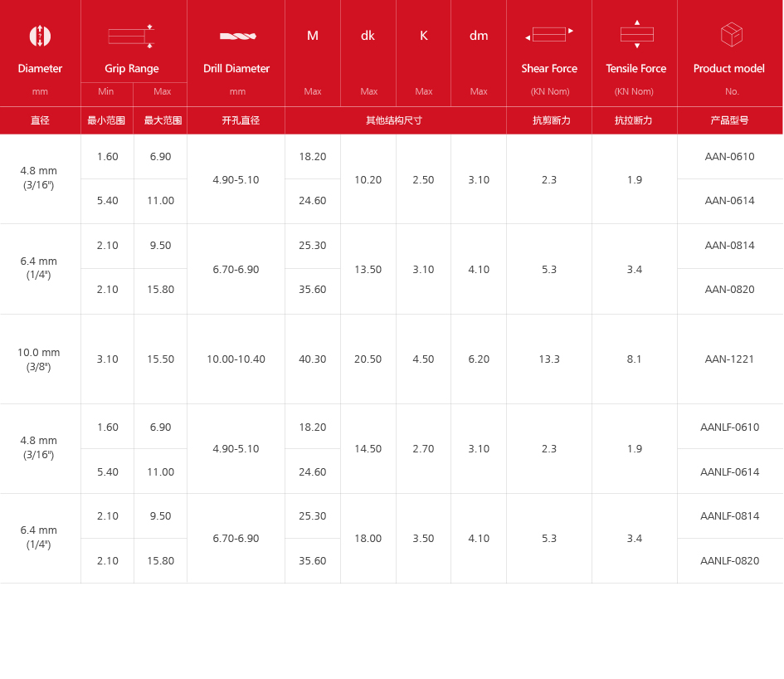Select the M column header
784x679 pixels.
tap(313, 36)
